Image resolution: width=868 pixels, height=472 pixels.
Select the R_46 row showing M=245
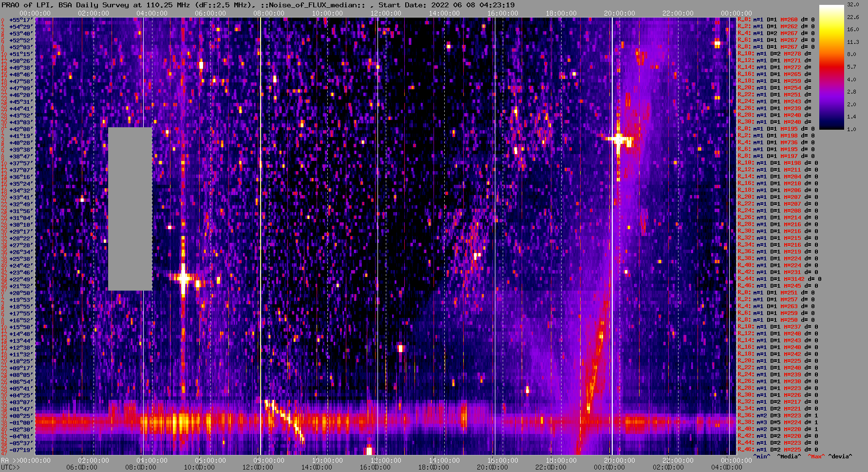(x=778, y=286)
